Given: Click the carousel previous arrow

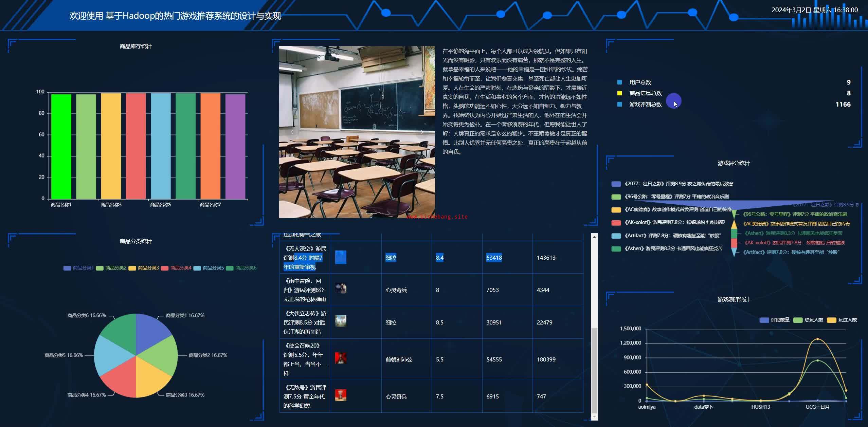Looking at the screenshot, I should coord(292,132).
